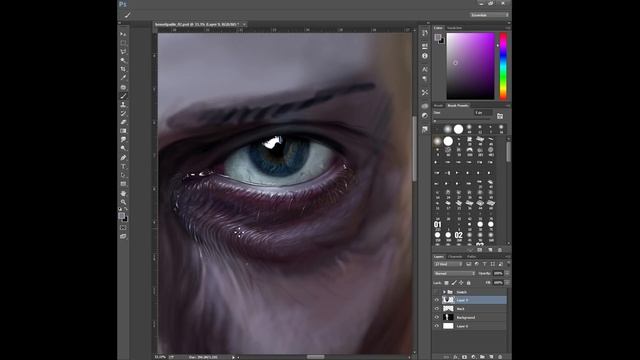Image resolution: width=640 pixels, height=360 pixels.
Task: Select the Eraser tool
Action: coord(123,122)
